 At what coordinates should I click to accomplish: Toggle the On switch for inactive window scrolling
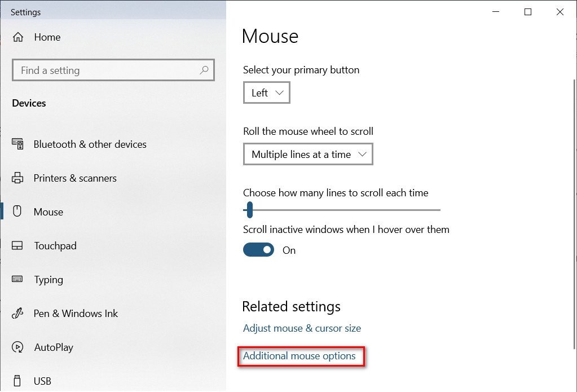pos(258,249)
